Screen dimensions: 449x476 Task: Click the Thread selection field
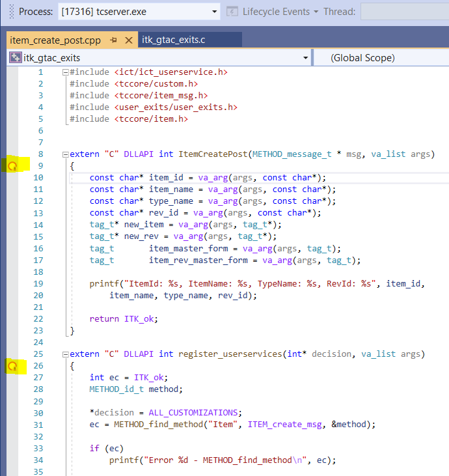pos(403,12)
